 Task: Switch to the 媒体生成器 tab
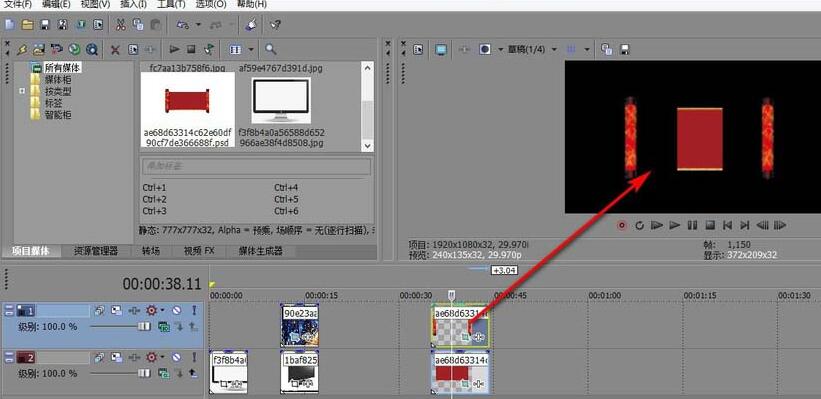coord(261,251)
